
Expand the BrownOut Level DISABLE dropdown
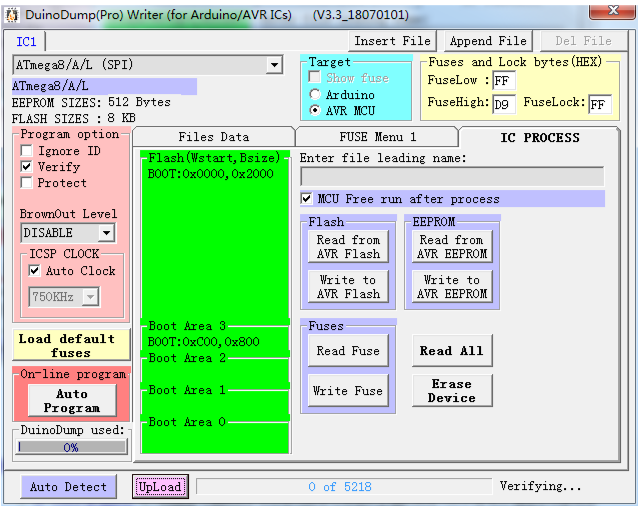point(106,233)
